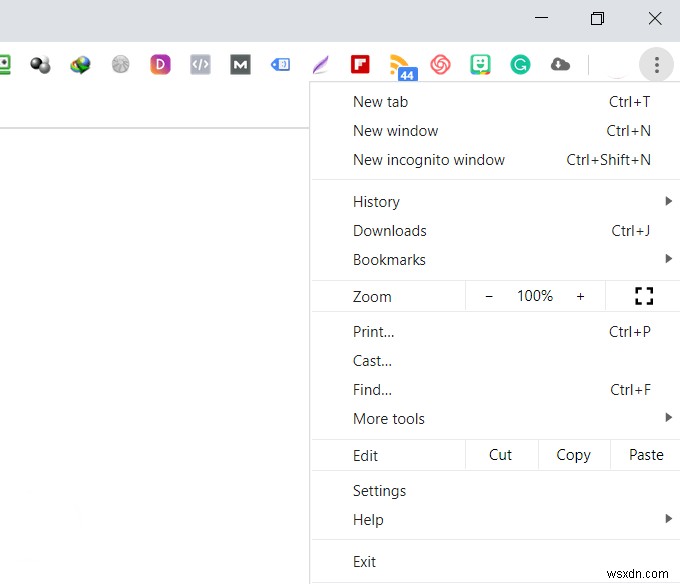This screenshot has height=584, width=680.
Task: Click the Paste button in Edit row
Action: pos(646,455)
